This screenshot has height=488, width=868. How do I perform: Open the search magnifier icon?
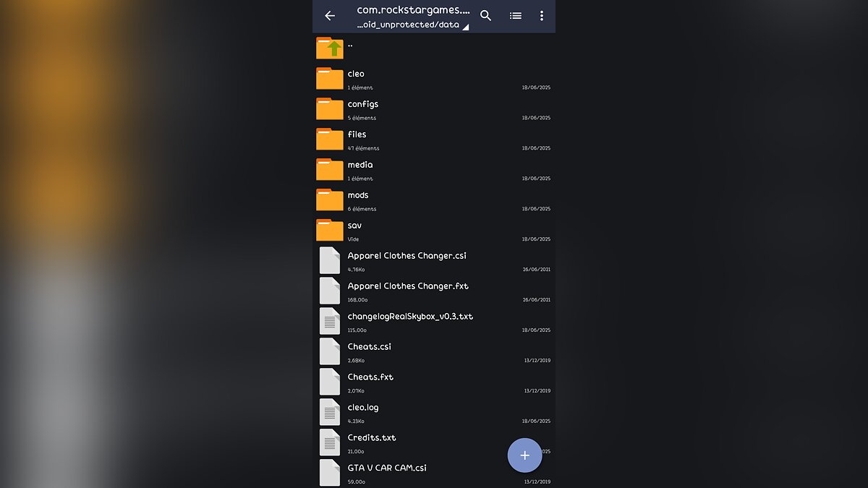point(486,16)
